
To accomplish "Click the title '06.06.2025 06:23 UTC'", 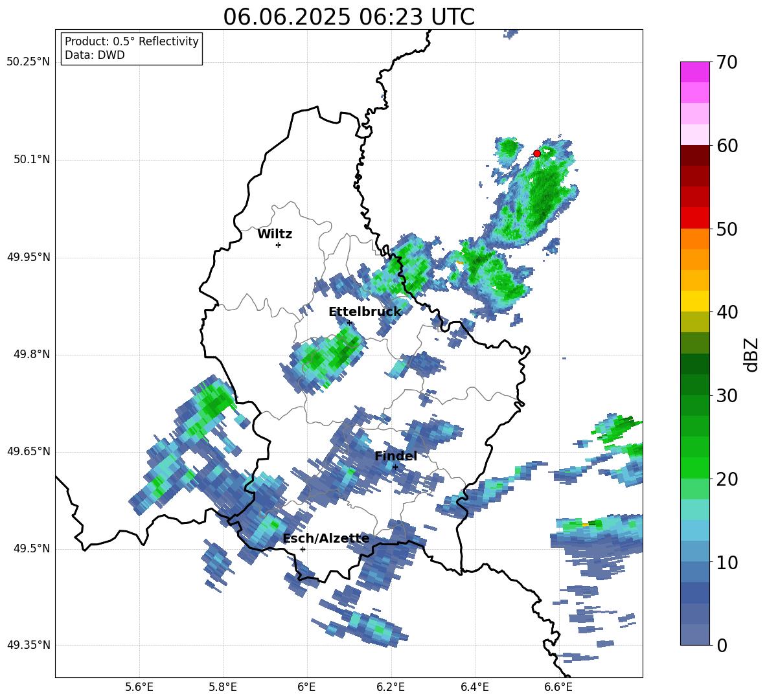I will click(349, 17).
